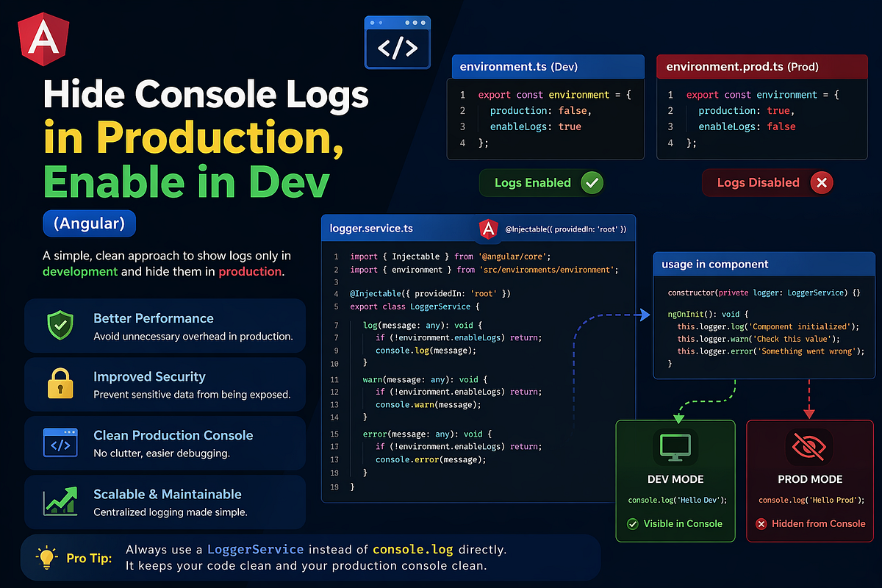Click the constructor(private logger: LoggerService) line
This screenshot has width=882, height=588.
point(764,293)
